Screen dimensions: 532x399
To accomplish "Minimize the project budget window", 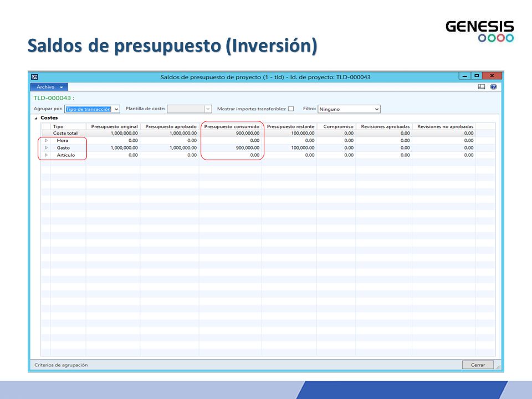I will [x=464, y=76].
